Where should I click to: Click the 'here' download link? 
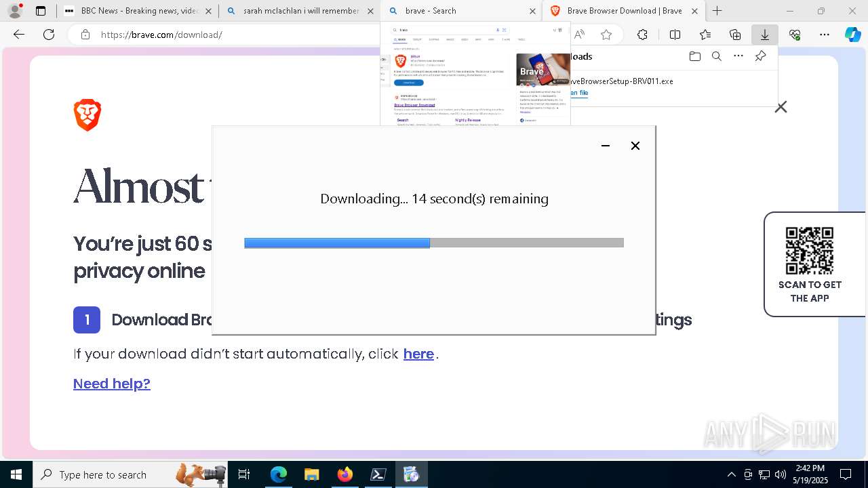(x=418, y=354)
